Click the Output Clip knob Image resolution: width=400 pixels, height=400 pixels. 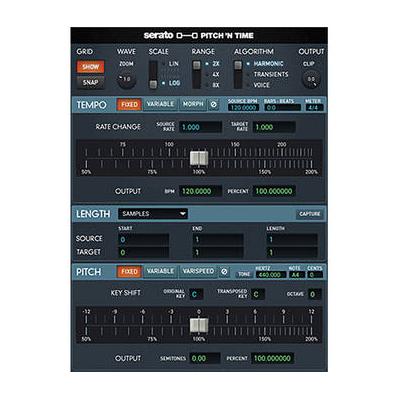click(311, 79)
